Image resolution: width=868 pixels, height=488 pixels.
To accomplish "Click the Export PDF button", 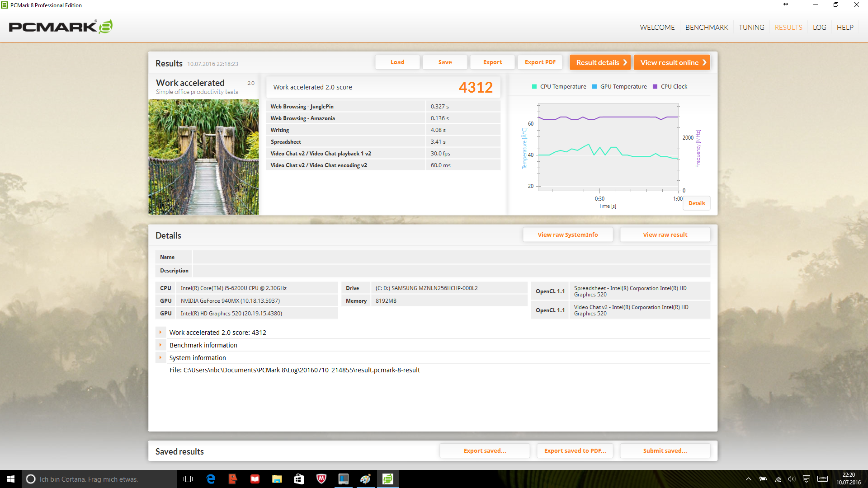I will point(540,62).
